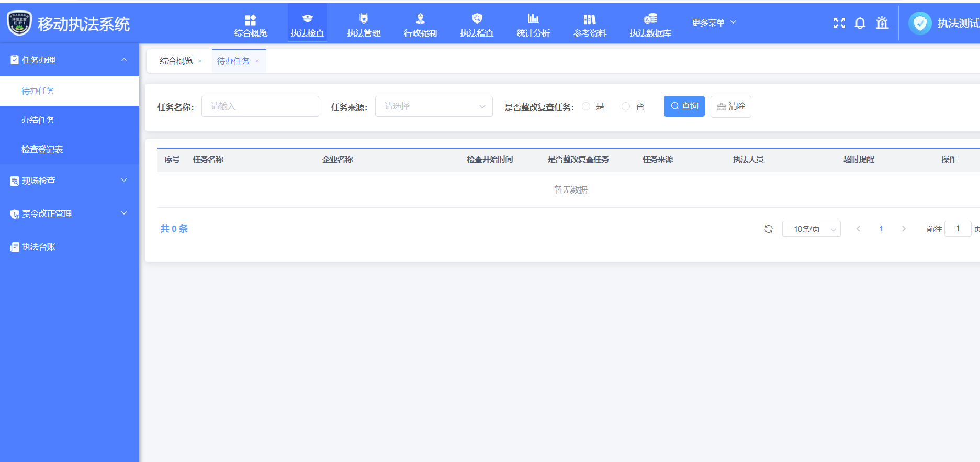This screenshot has width=980, height=462.
Task: Go to next page arrow
Action: click(x=904, y=229)
